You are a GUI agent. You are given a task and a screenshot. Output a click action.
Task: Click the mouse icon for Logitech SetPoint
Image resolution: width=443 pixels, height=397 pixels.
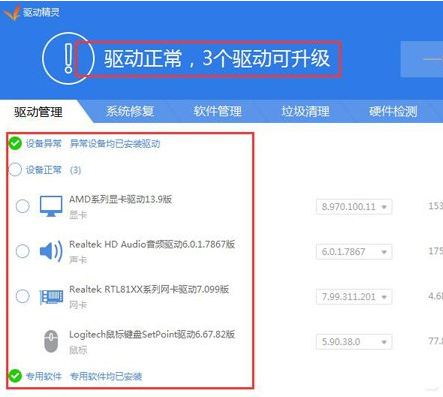(x=51, y=341)
